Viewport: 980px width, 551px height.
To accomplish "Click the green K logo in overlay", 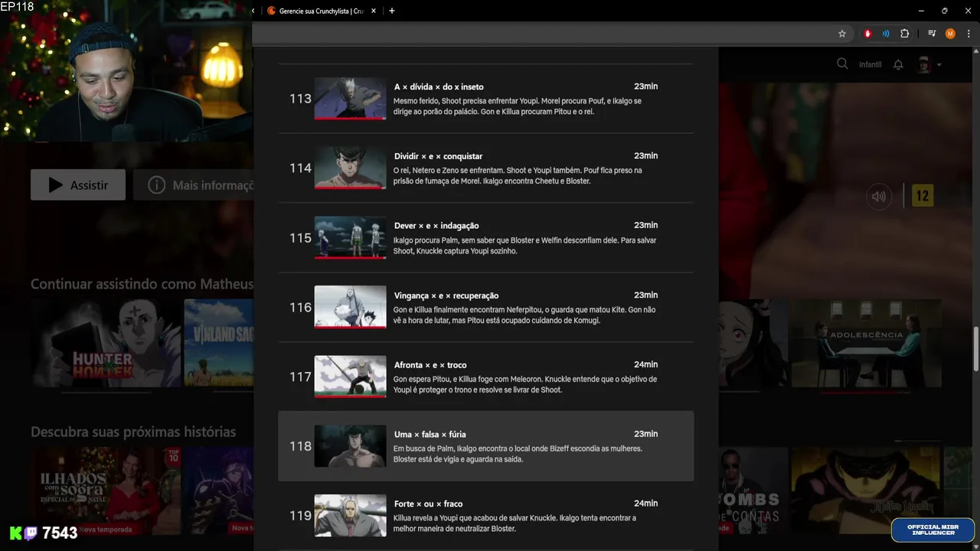I will pyautogui.click(x=15, y=533).
